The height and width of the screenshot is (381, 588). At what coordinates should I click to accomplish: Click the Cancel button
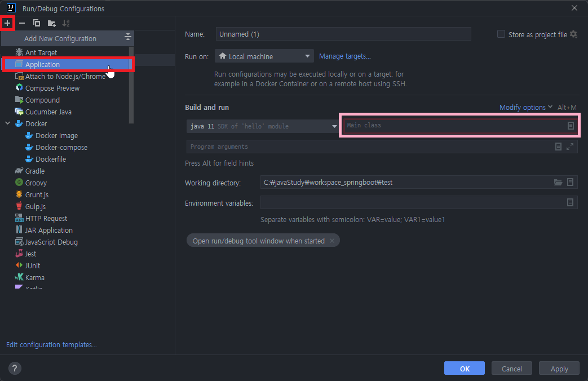point(511,368)
